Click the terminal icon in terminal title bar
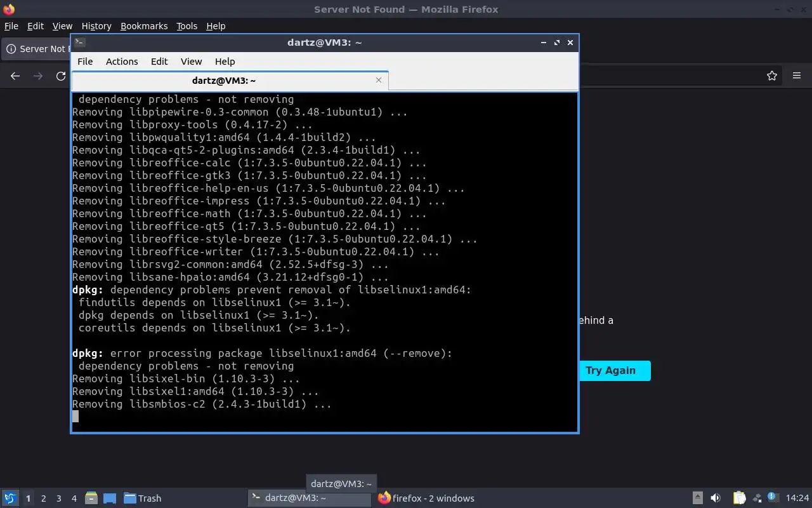The width and height of the screenshot is (812, 508). pos(79,43)
